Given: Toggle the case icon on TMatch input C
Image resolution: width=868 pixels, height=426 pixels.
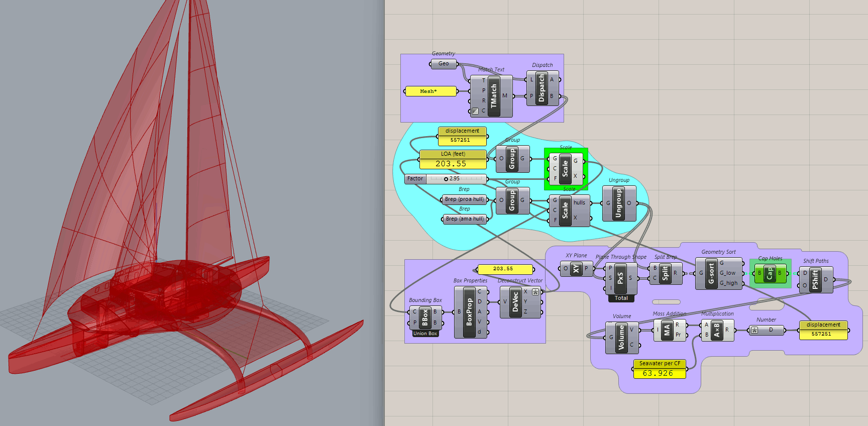Looking at the screenshot, I should 475,111.
